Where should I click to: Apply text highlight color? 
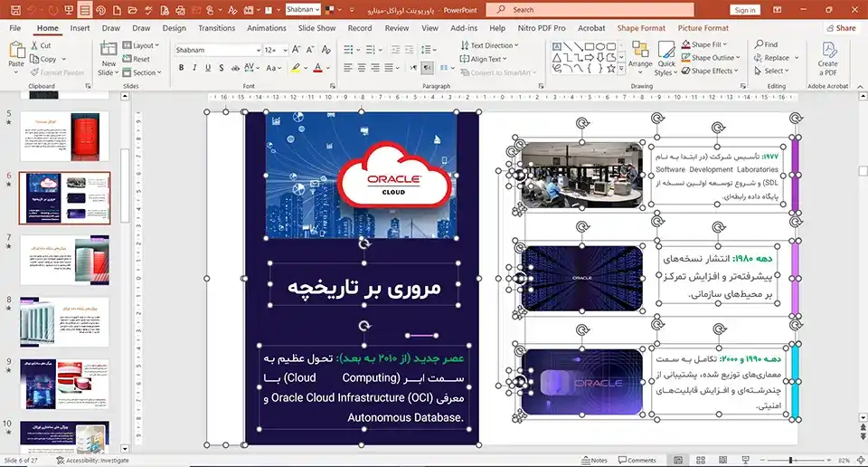point(296,68)
